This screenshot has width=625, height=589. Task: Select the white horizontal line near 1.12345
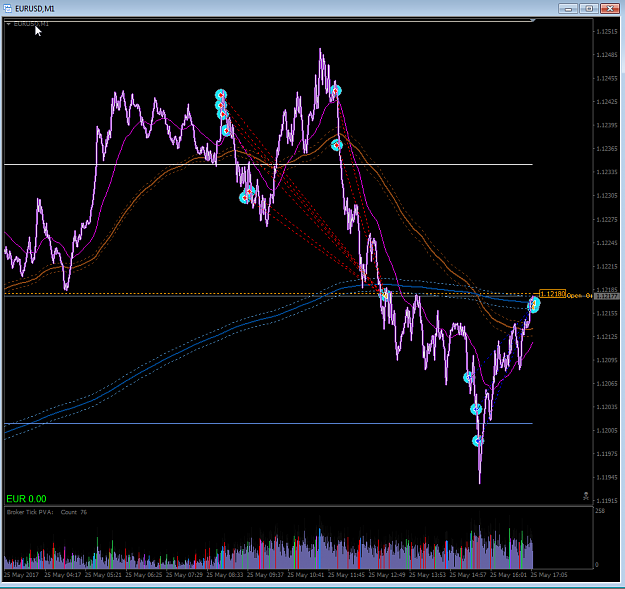(268, 164)
